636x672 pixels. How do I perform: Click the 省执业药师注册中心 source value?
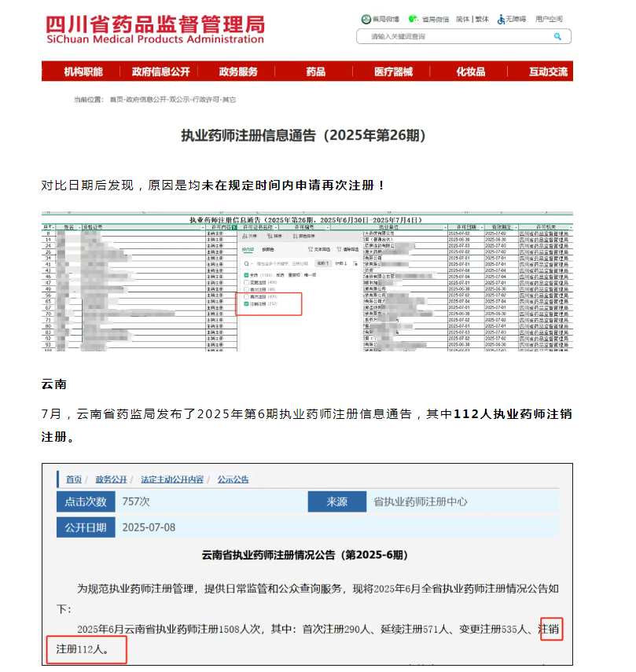(x=421, y=501)
